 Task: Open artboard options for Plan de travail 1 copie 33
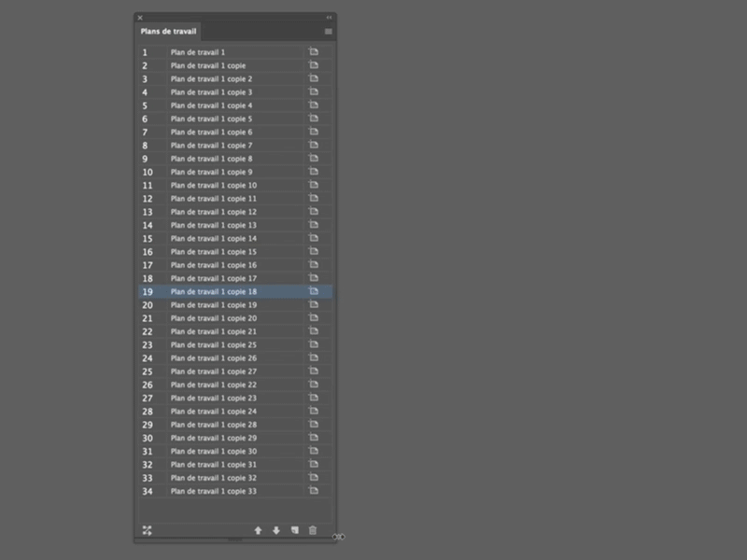pyautogui.click(x=316, y=490)
